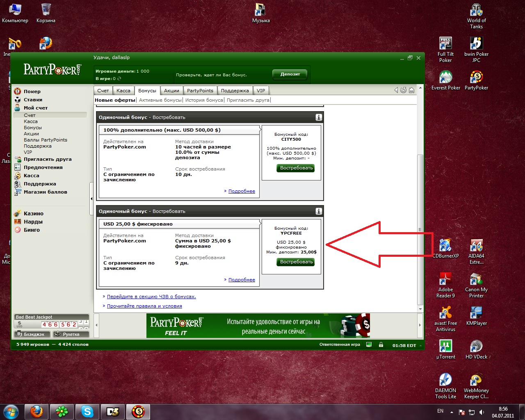
Task: Open the Активные бонусы sub-tab
Action: [x=160, y=100]
